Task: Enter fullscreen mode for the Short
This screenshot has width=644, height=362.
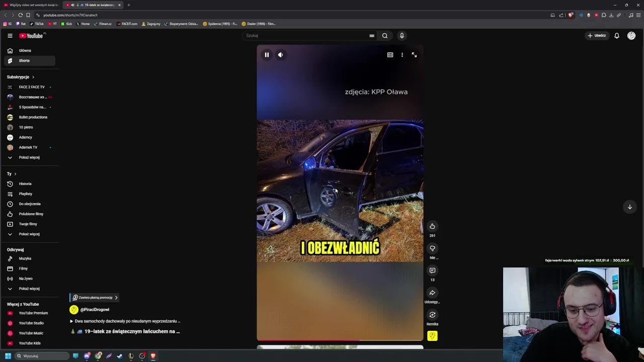Action: coord(414,55)
